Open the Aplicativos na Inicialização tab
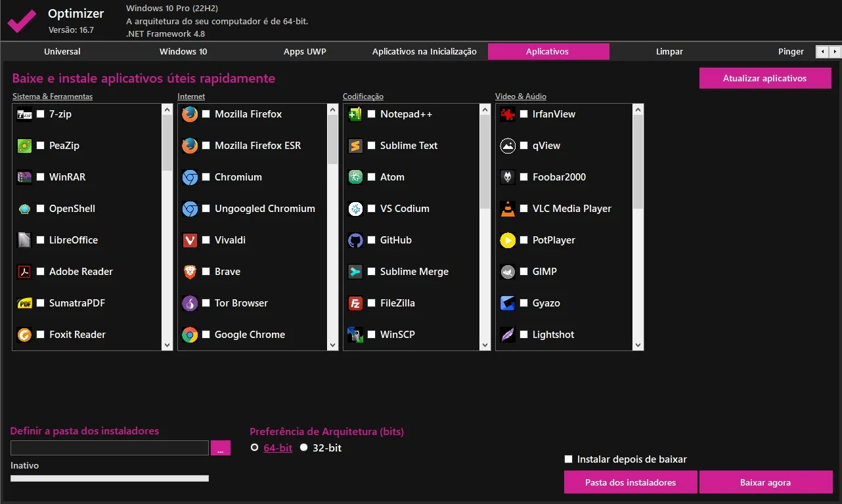The image size is (842, 504). coord(424,51)
